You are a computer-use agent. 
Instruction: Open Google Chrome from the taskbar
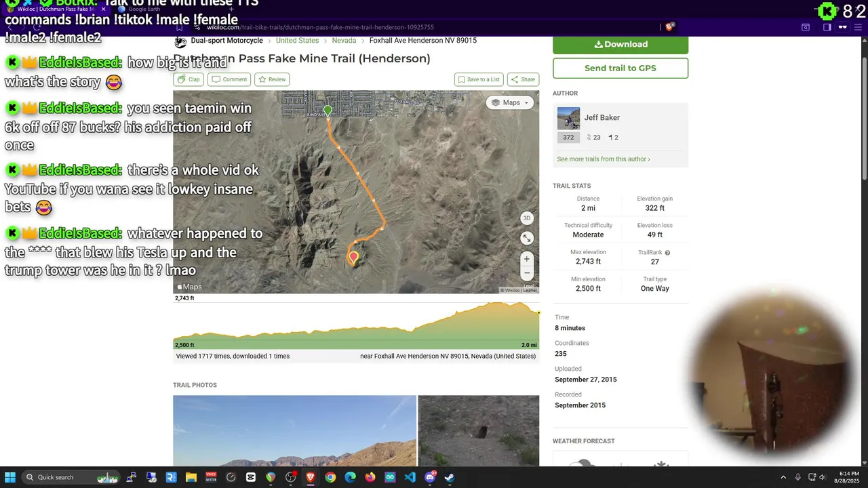[x=330, y=477]
